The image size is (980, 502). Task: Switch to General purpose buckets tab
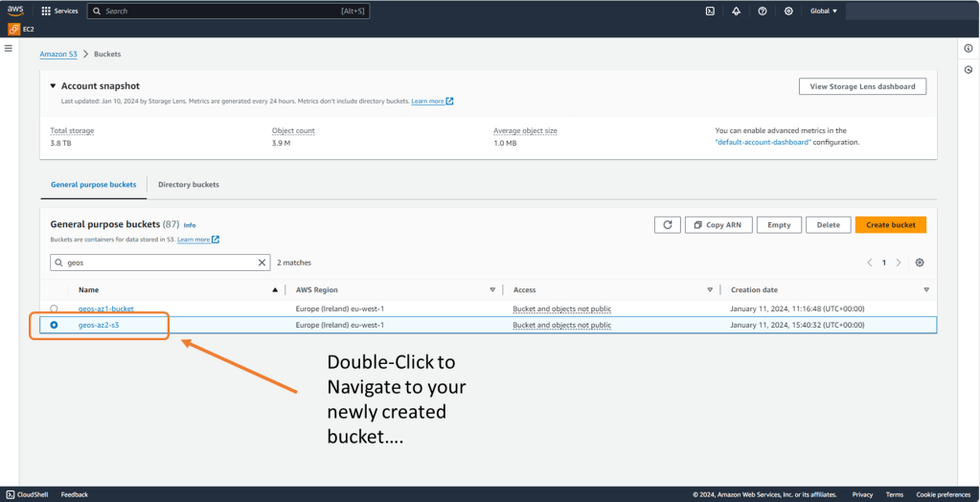click(x=93, y=184)
